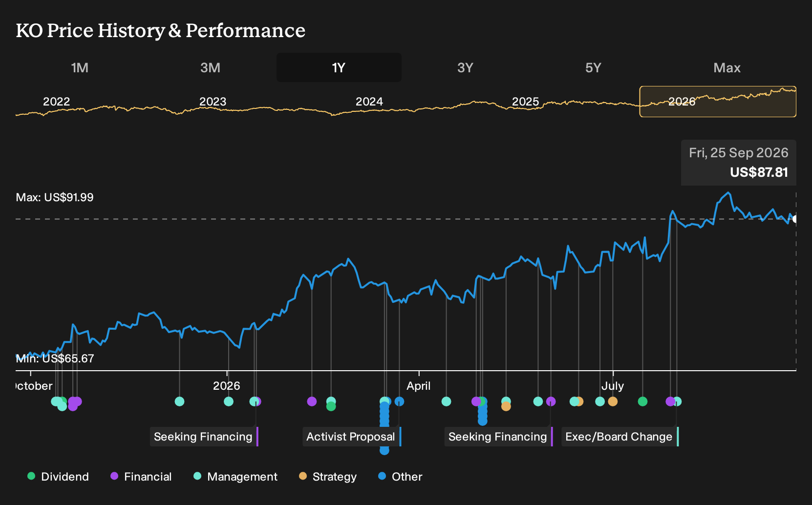812x505 pixels.
Task: Open Seeking Financing label left of Activist Proposal
Action: (204, 437)
